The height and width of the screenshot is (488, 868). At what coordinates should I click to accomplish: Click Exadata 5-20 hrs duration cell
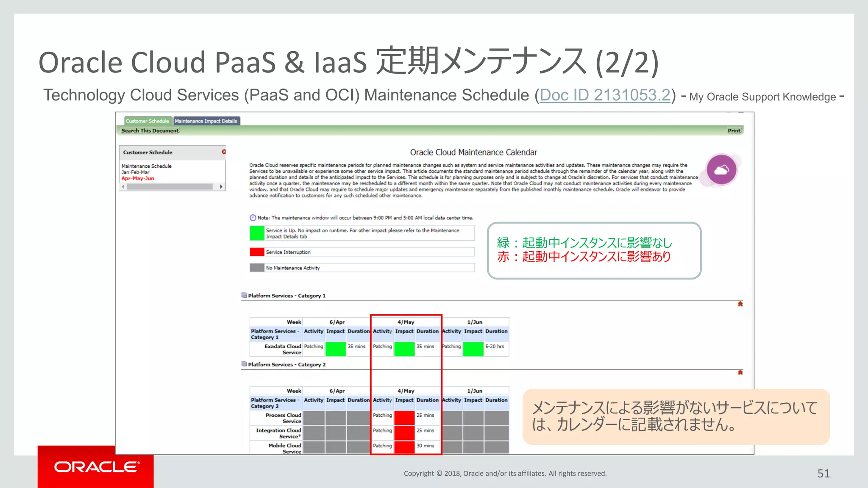click(x=496, y=349)
